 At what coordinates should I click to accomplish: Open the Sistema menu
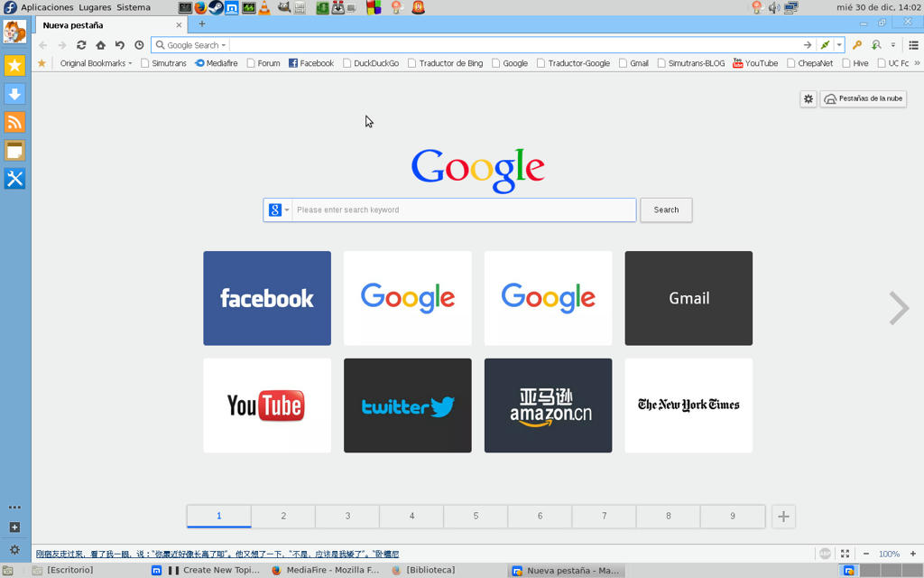coord(134,7)
